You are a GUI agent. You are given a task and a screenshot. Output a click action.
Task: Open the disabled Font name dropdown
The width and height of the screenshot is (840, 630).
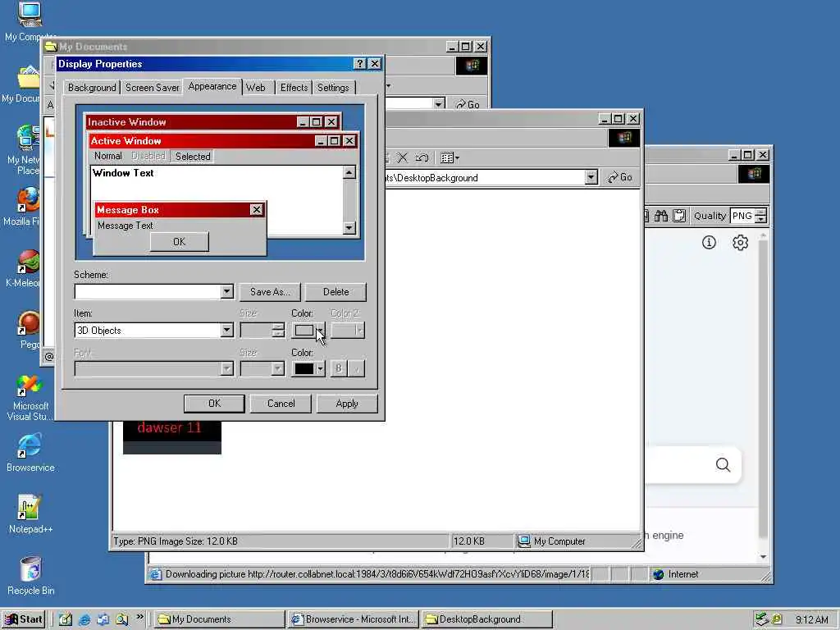(x=226, y=368)
